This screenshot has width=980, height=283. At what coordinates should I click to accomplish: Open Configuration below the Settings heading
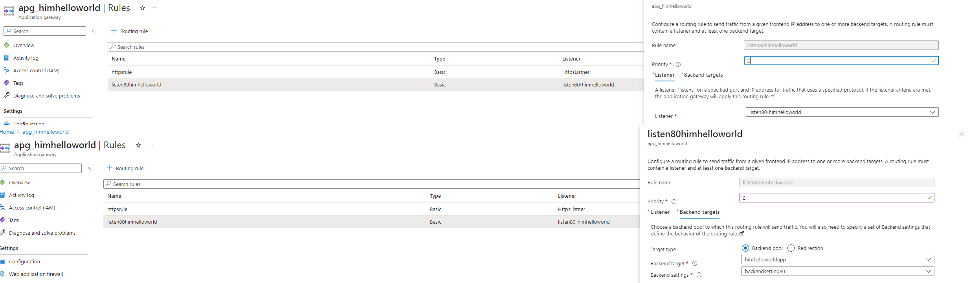(24, 261)
